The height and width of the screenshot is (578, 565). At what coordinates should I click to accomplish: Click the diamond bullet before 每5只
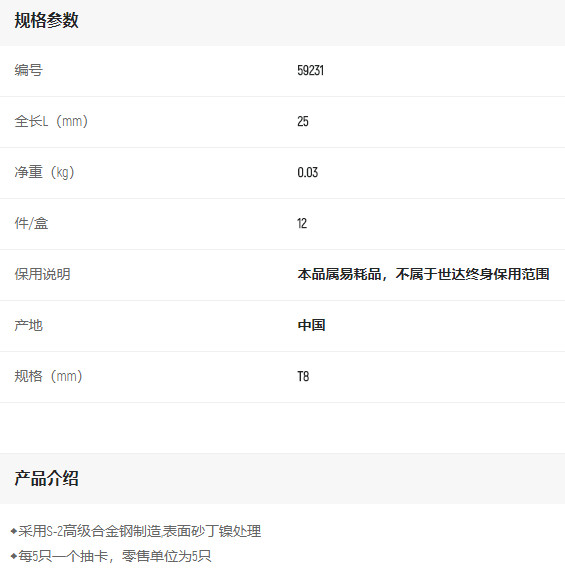pyautogui.click(x=14, y=556)
